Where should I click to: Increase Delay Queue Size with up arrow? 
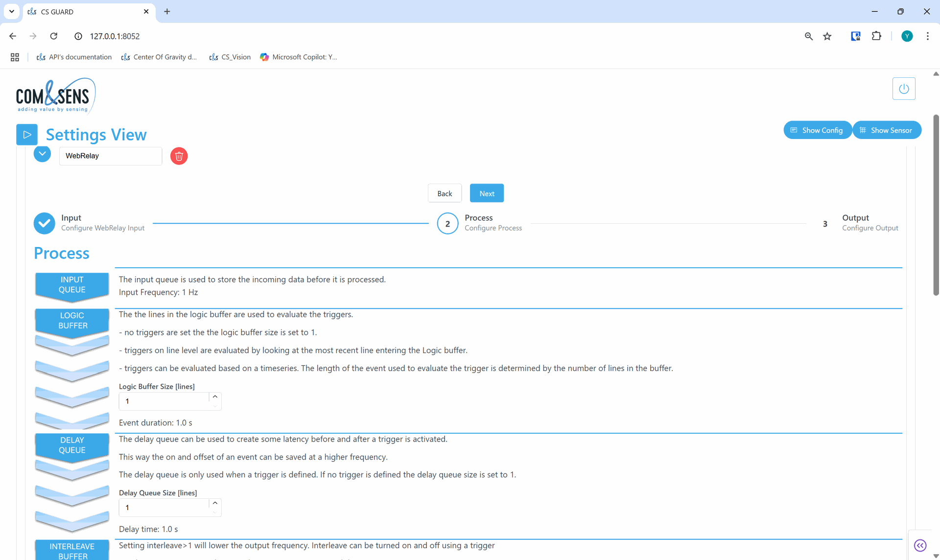tap(215, 503)
